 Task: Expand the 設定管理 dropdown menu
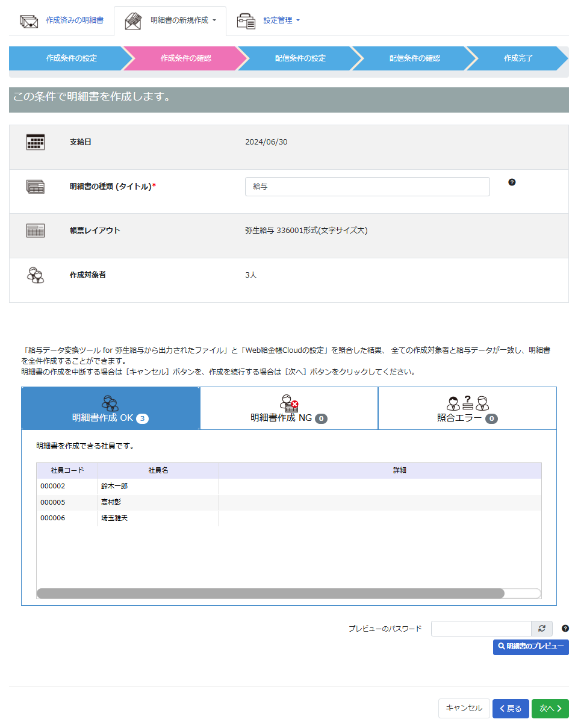[x=281, y=20]
